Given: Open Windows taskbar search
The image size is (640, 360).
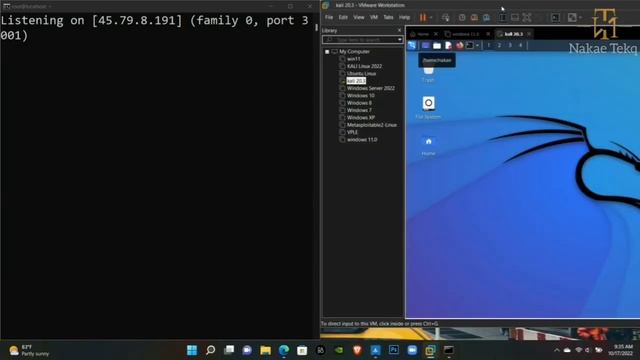Looking at the screenshot, I should coord(211,350).
